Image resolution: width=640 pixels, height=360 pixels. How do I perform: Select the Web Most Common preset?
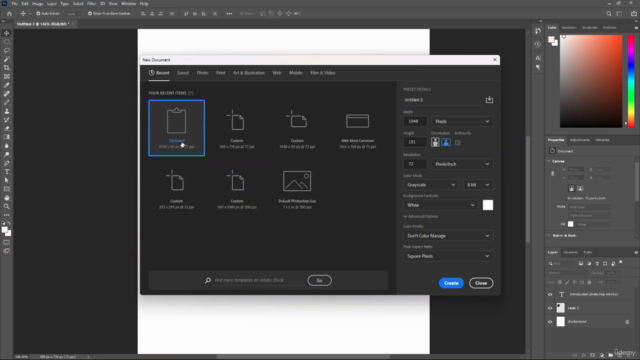[357, 128]
